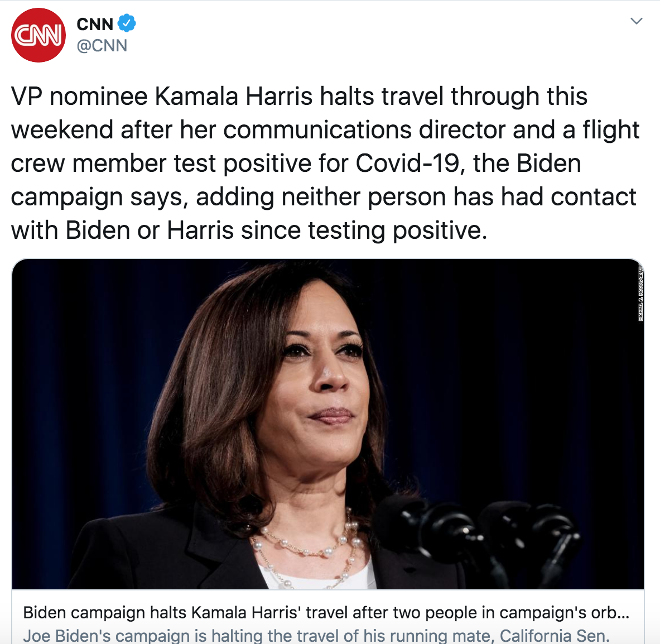660x644 pixels.
Task: Click the @CNN handle
Action: click(102, 46)
